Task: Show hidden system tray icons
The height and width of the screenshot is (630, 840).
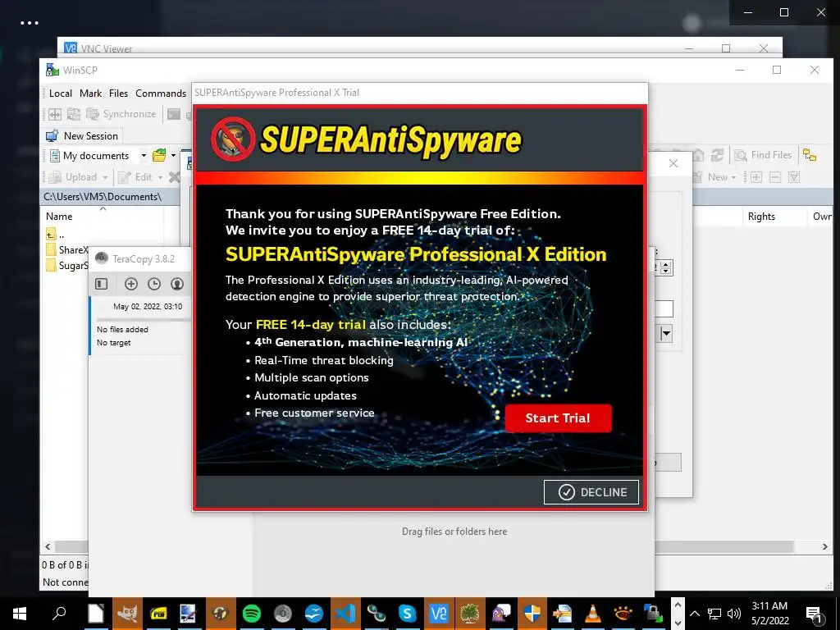Action: point(695,614)
